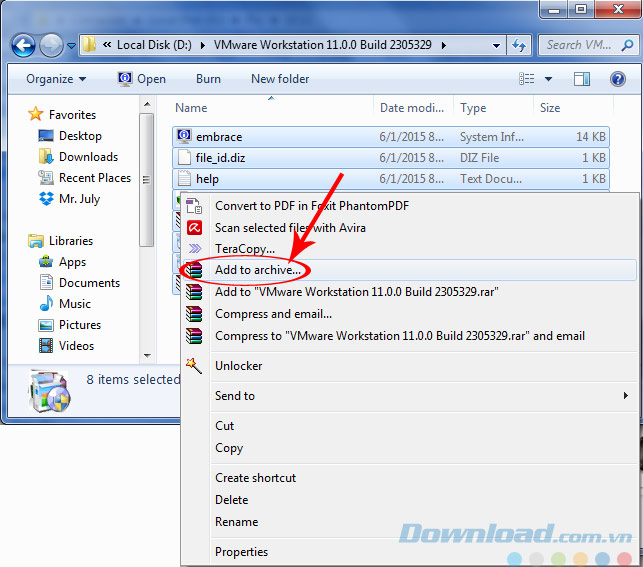Click the navigation pane scrollbar thumb

(146, 180)
